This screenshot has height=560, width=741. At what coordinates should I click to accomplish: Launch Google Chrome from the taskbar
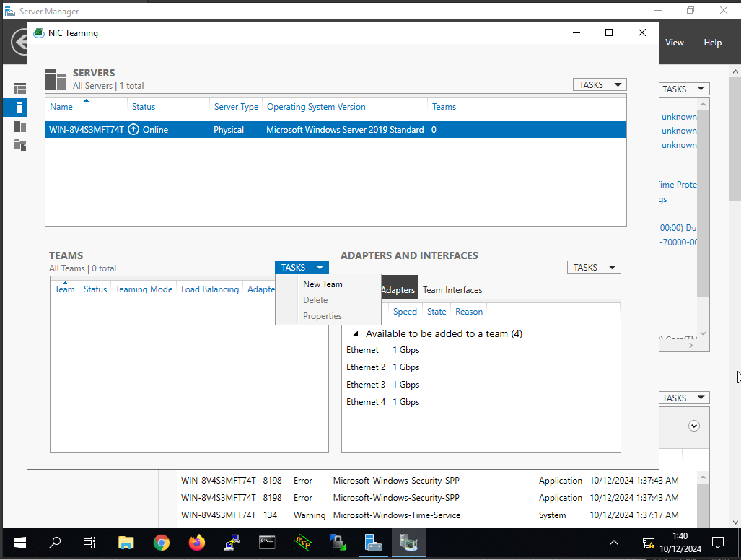coord(161,543)
